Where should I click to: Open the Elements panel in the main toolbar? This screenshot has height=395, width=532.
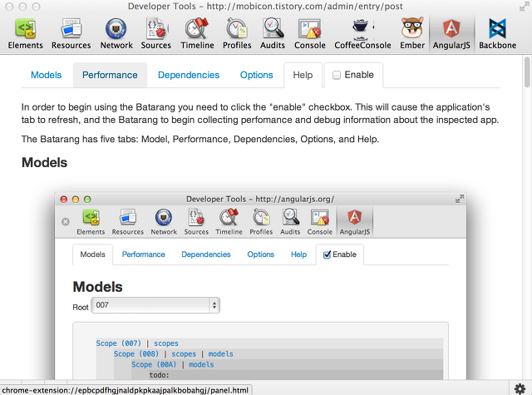[x=26, y=34]
